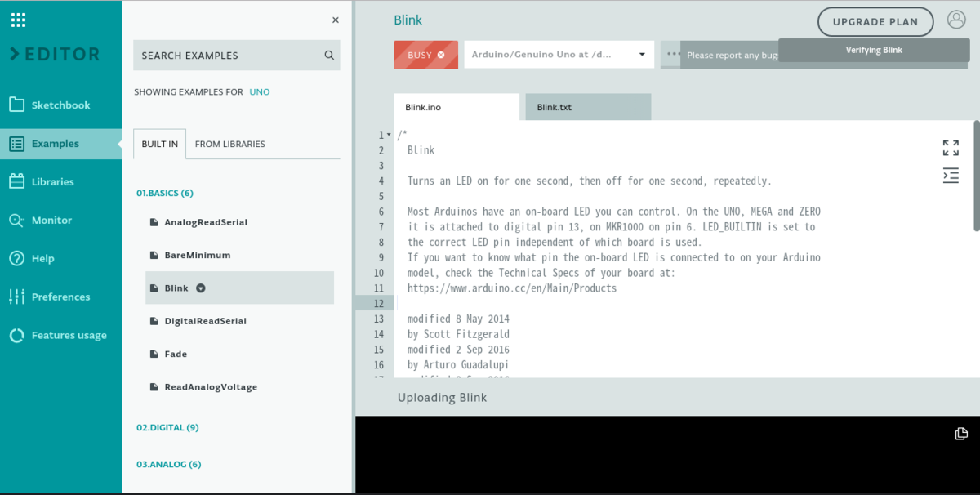Click the Features usage gauge icon
The height and width of the screenshot is (495, 980).
coord(16,335)
